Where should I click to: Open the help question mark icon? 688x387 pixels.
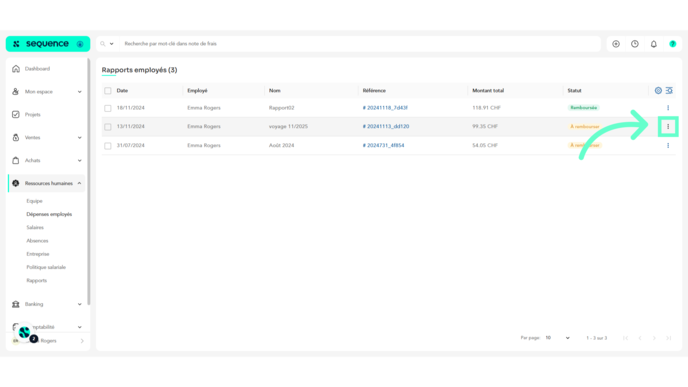click(673, 44)
